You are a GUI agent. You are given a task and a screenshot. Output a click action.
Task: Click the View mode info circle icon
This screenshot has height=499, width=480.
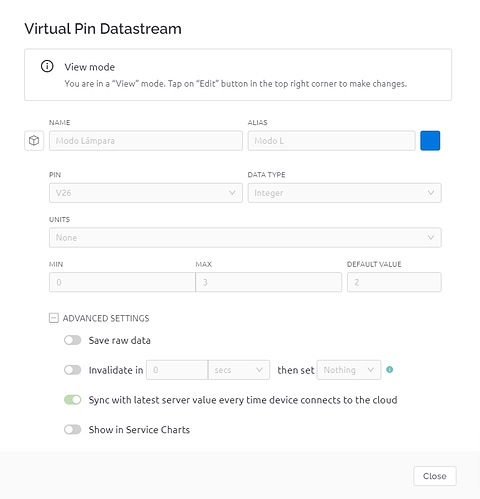pos(47,66)
